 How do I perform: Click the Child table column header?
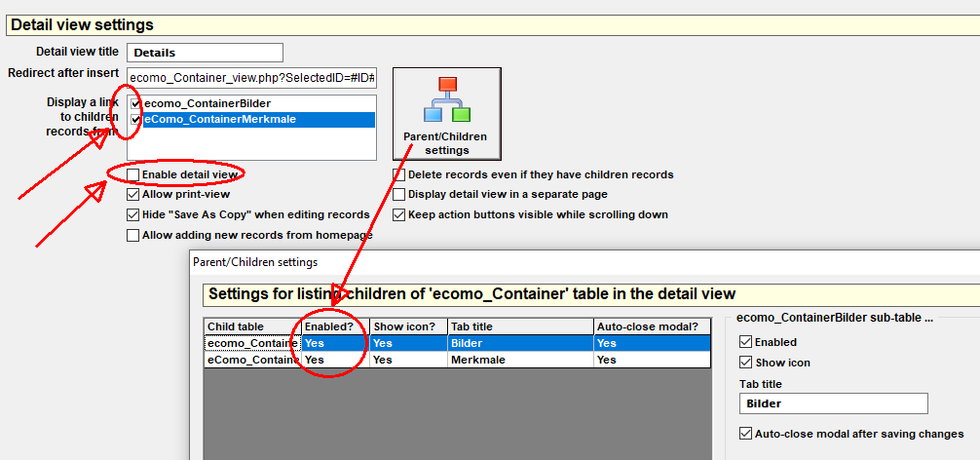point(252,326)
